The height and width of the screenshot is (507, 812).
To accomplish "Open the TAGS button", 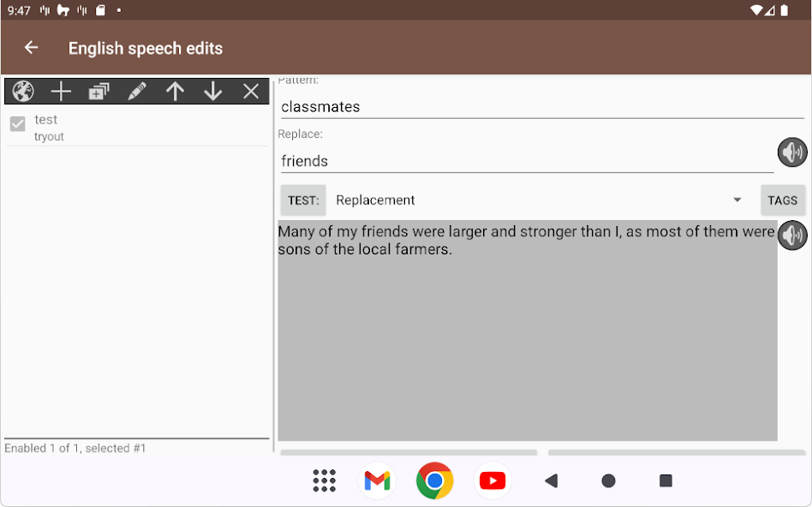I will [x=783, y=200].
